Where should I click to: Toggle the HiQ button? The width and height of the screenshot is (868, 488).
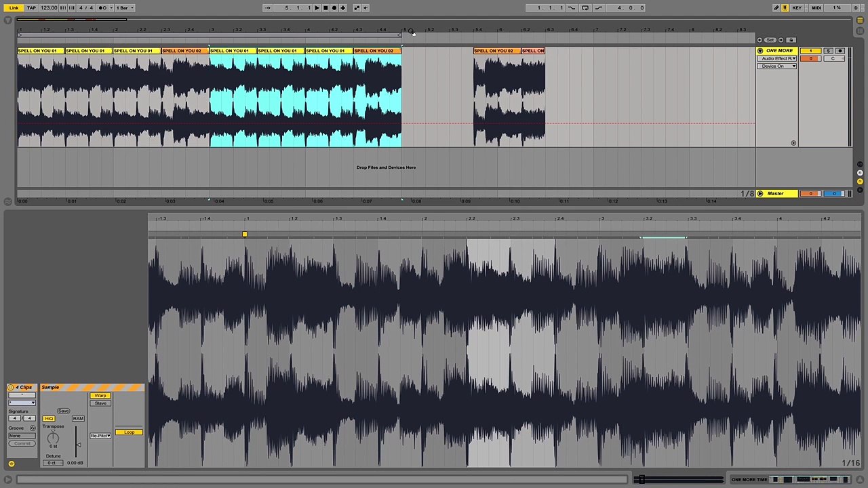tap(49, 418)
